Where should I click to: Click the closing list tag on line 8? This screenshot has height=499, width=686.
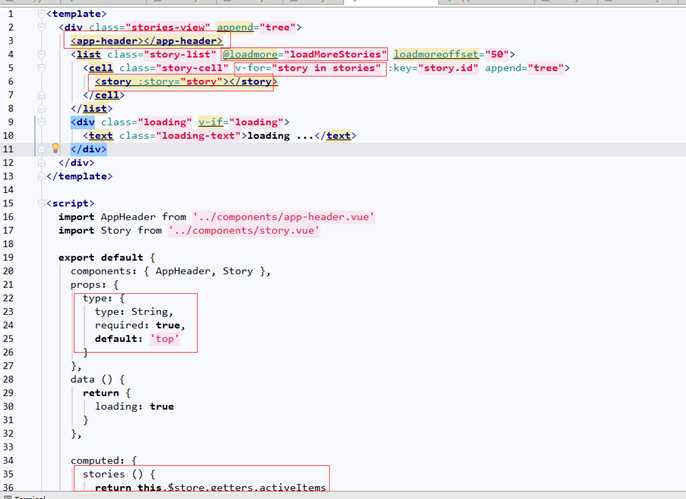click(91, 108)
